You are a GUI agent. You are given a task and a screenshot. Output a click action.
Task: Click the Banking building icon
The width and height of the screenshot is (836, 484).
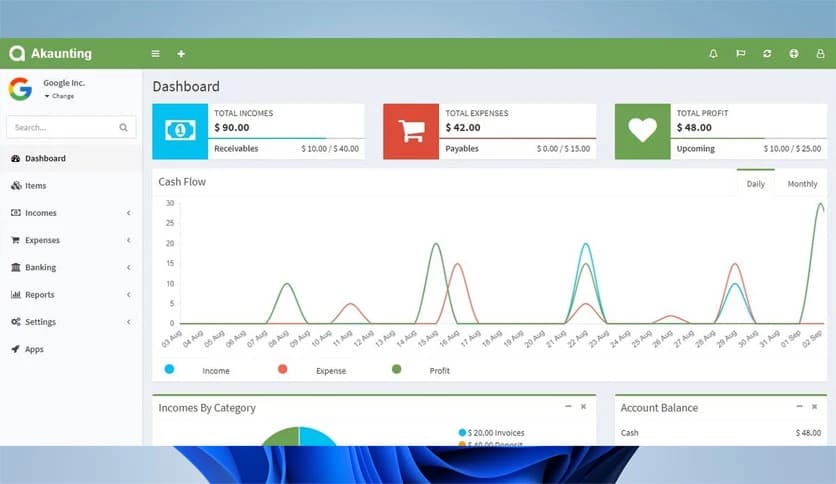pyautogui.click(x=15, y=267)
